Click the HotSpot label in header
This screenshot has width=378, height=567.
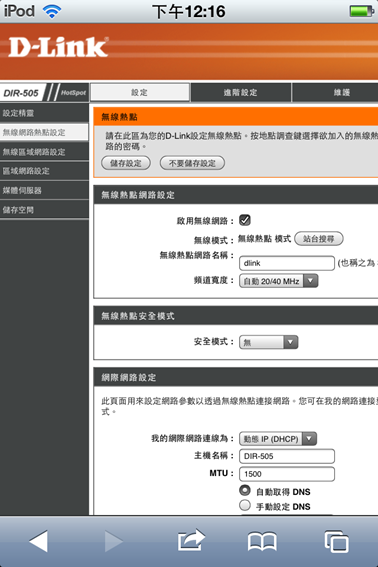click(73, 93)
